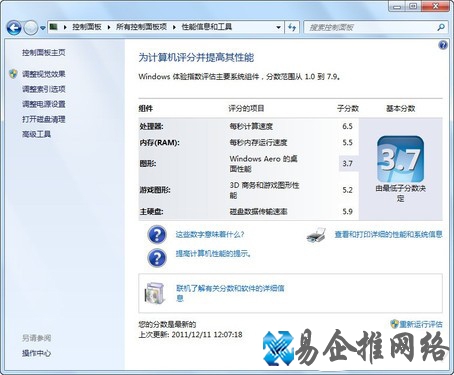Click the 为计算机评分并提高其性能 heading

196,57
